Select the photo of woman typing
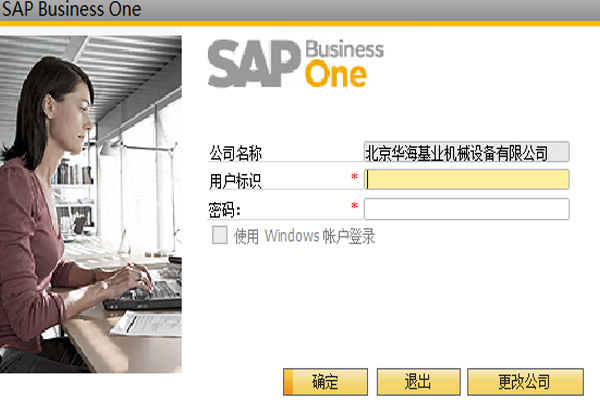This screenshot has width=600, height=400. tap(91, 204)
